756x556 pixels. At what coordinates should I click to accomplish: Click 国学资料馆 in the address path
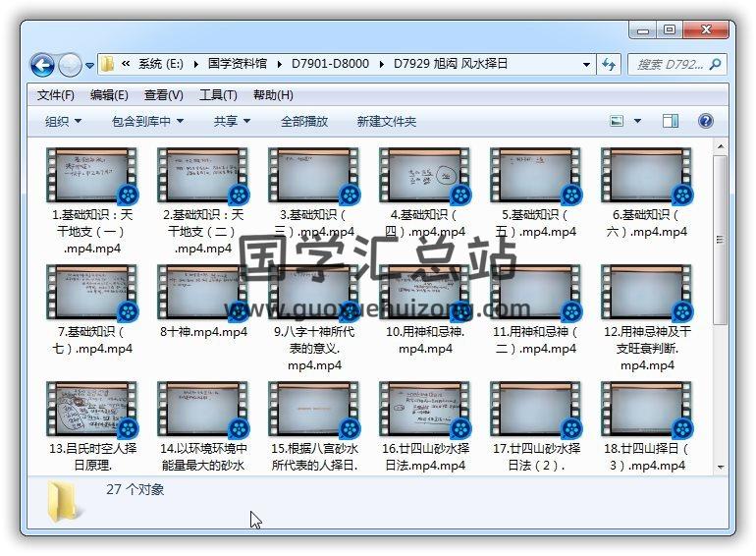243,64
